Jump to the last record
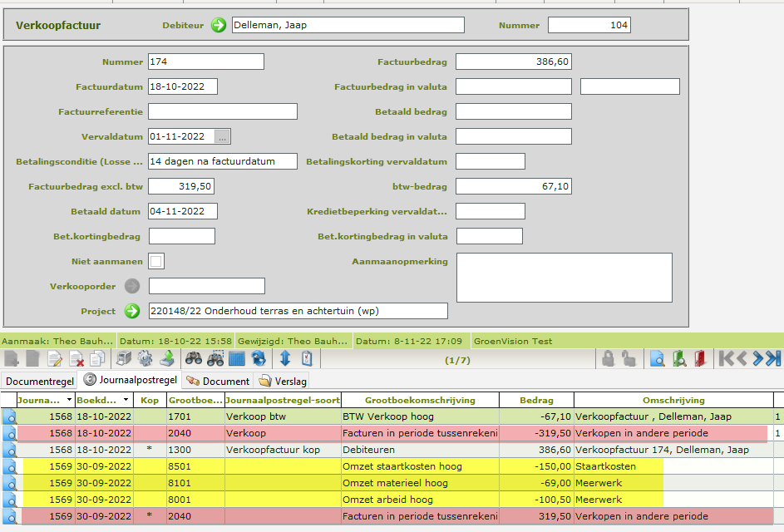 tap(774, 359)
